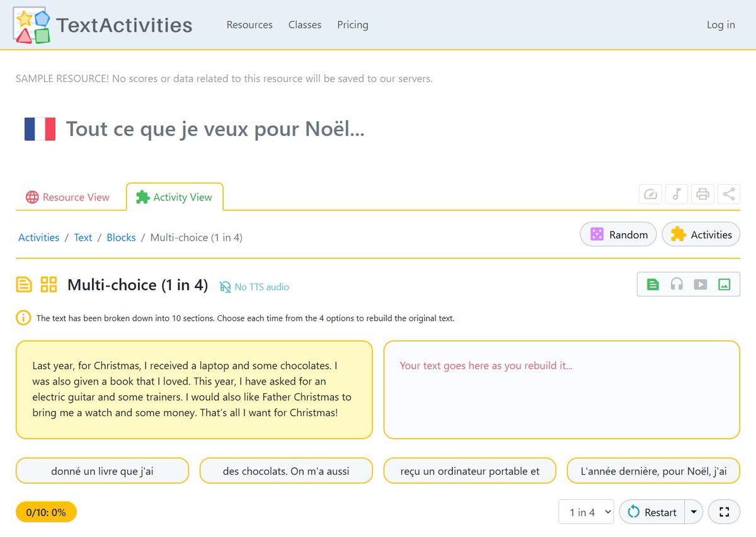Click Log in
Screen dimensions: 756x537
pyautogui.click(x=721, y=25)
